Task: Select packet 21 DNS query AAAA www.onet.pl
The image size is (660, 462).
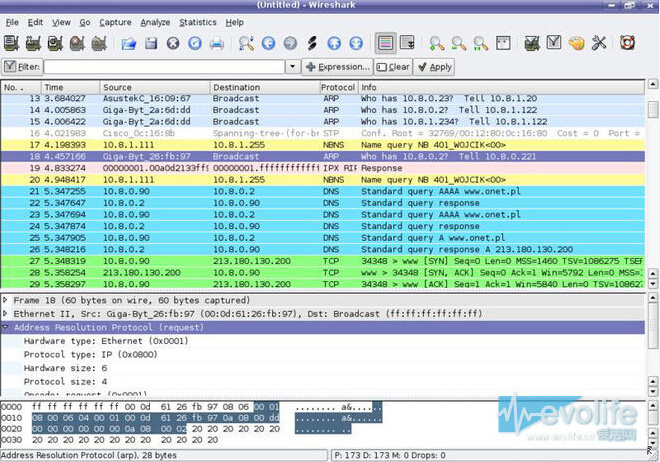Action: point(323,191)
